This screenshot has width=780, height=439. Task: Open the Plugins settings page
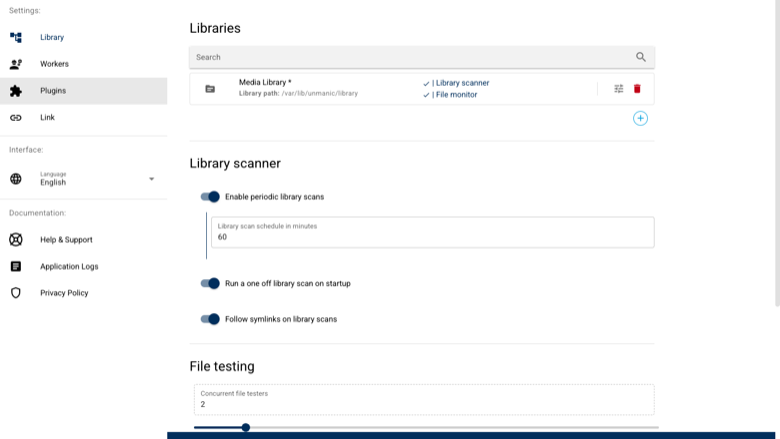[84, 91]
